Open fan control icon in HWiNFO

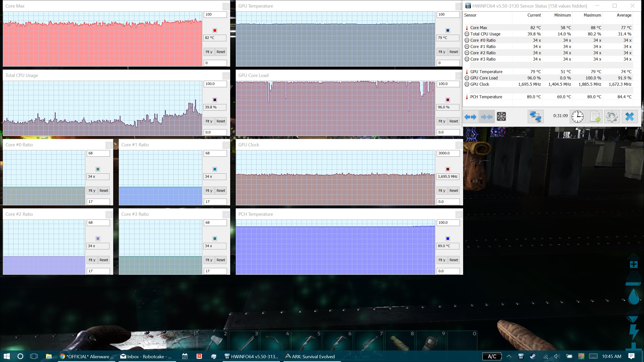(501, 117)
